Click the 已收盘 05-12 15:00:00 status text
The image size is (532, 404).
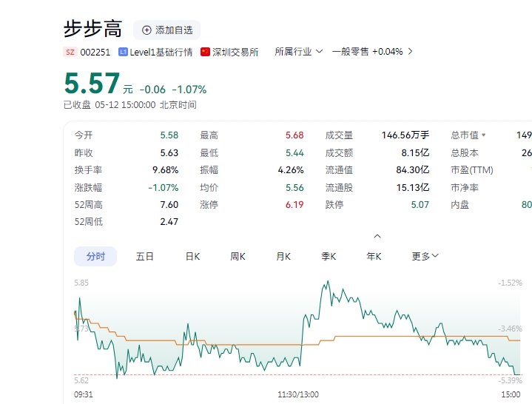[110, 105]
